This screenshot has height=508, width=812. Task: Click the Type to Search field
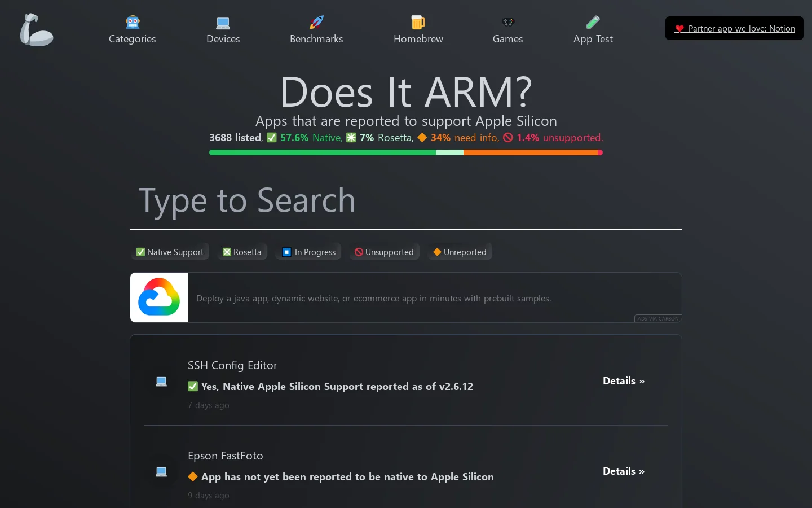click(x=406, y=201)
